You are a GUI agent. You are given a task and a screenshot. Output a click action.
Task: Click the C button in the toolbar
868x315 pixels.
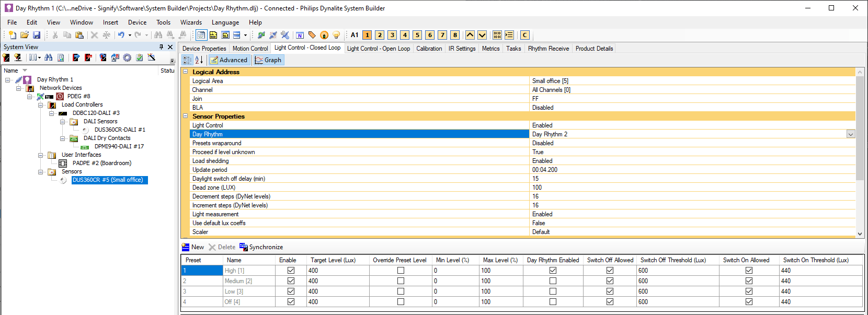coord(524,35)
